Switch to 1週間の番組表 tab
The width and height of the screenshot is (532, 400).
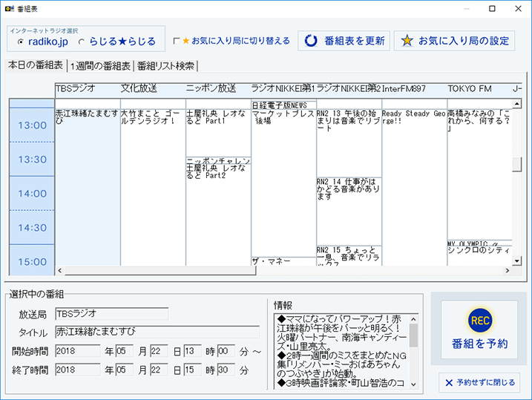(x=99, y=66)
